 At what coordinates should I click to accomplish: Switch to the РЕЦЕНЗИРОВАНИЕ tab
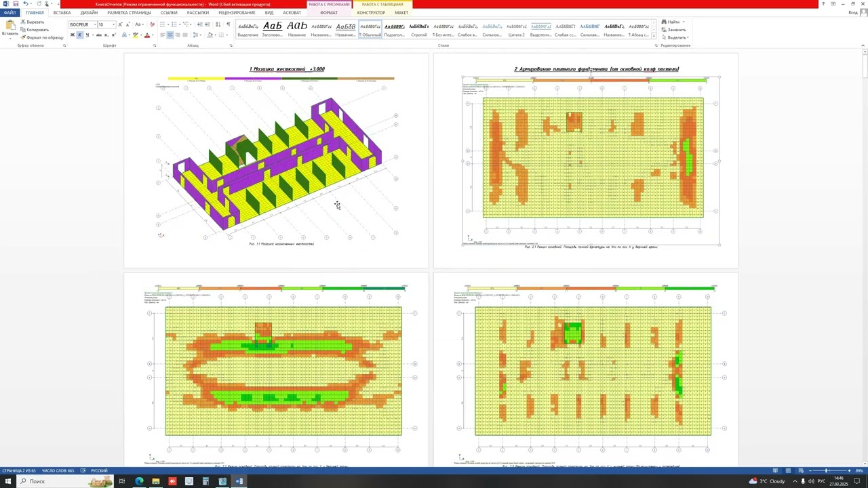(x=237, y=13)
